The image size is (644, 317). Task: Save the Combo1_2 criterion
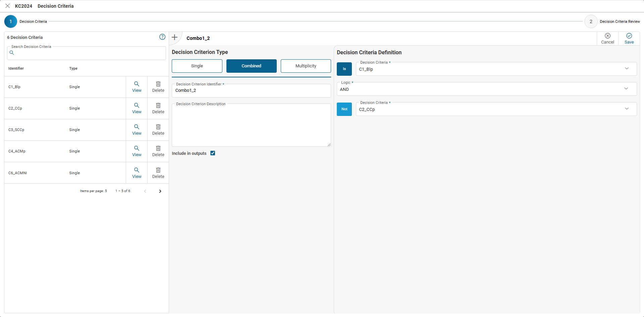point(629,39)
